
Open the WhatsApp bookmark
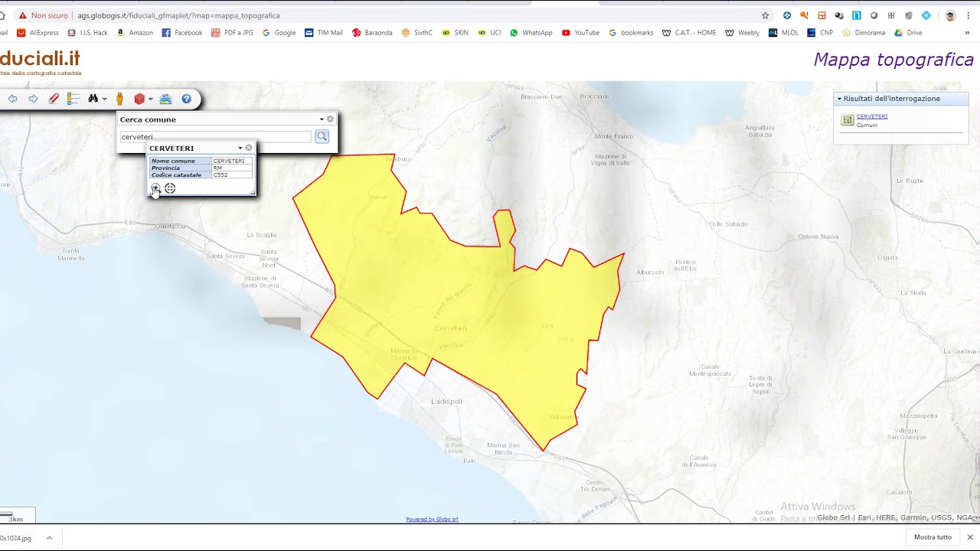click(531, 33)
